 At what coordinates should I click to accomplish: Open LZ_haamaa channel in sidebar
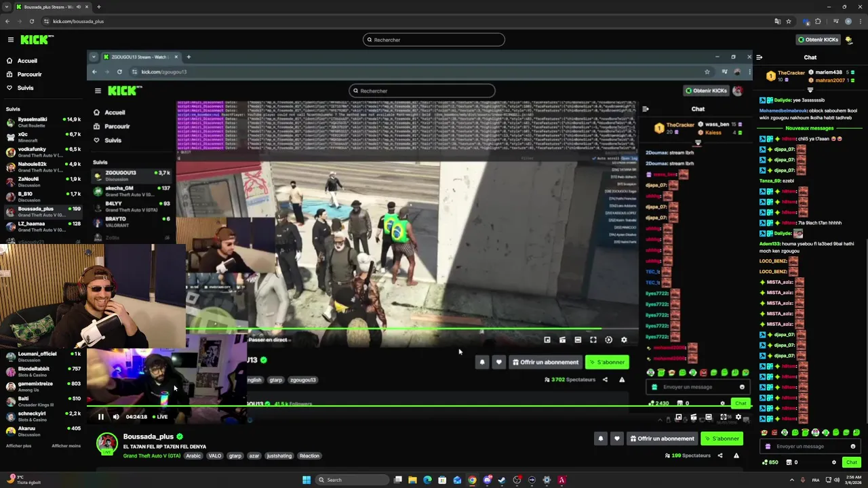point(43,226)
